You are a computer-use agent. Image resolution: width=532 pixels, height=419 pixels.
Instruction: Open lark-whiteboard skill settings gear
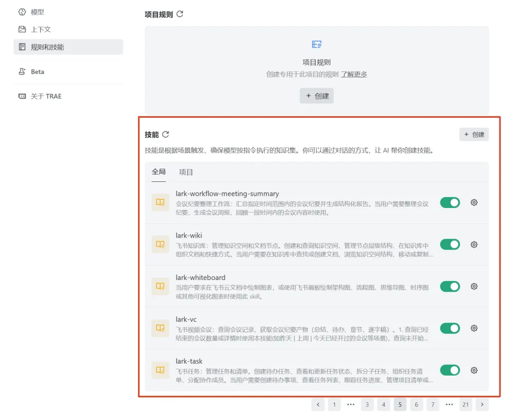coord(474,286)
